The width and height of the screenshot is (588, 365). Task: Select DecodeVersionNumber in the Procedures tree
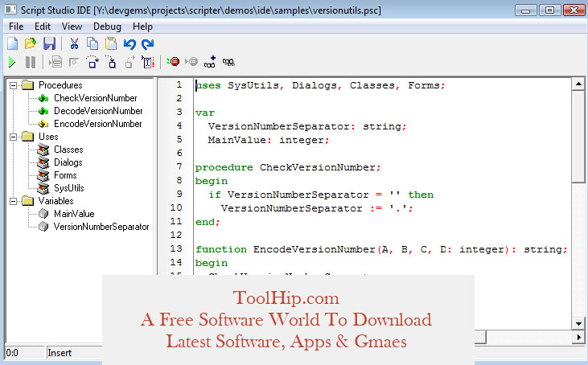tap(98, 111)
